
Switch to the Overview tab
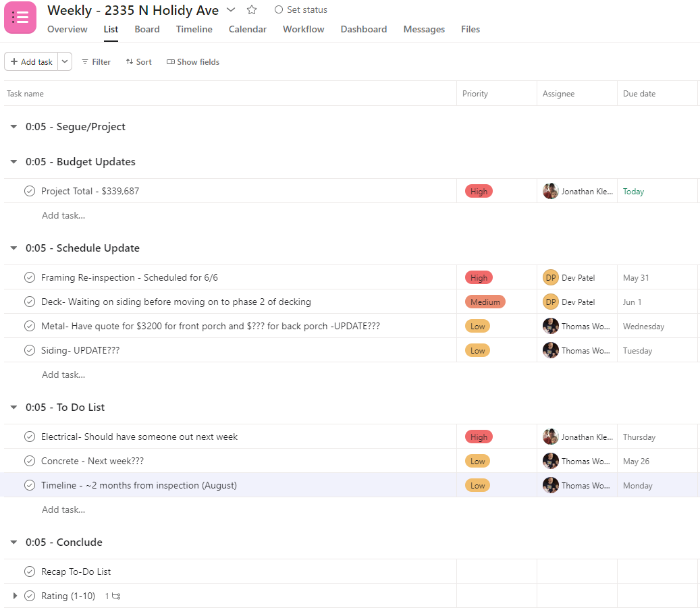coord(68,29)
